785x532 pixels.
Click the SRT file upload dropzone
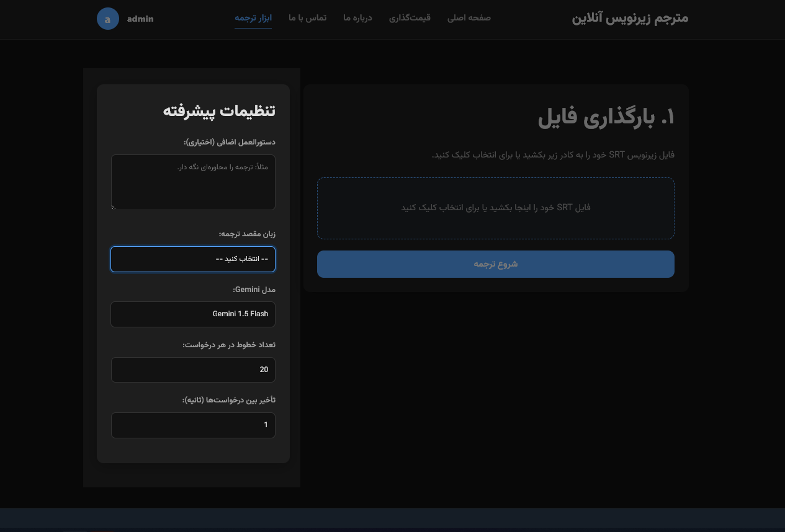click(x=495, y=208)
